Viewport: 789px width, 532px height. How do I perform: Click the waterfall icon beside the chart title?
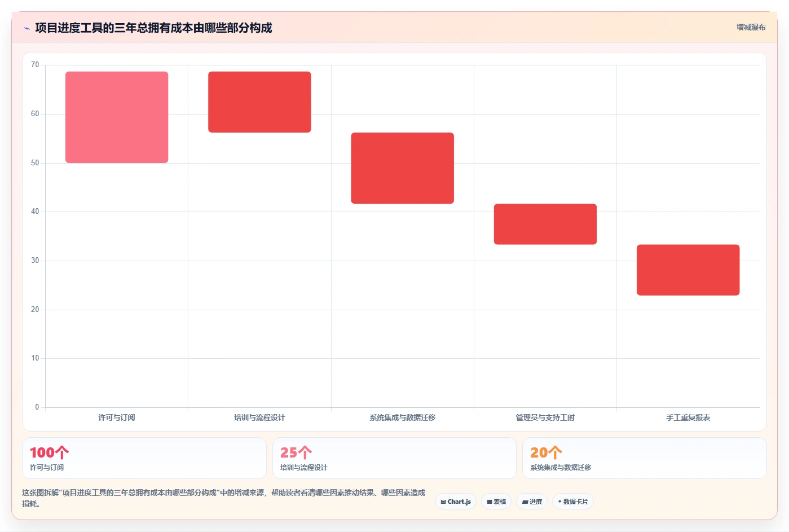pos(27,28)
